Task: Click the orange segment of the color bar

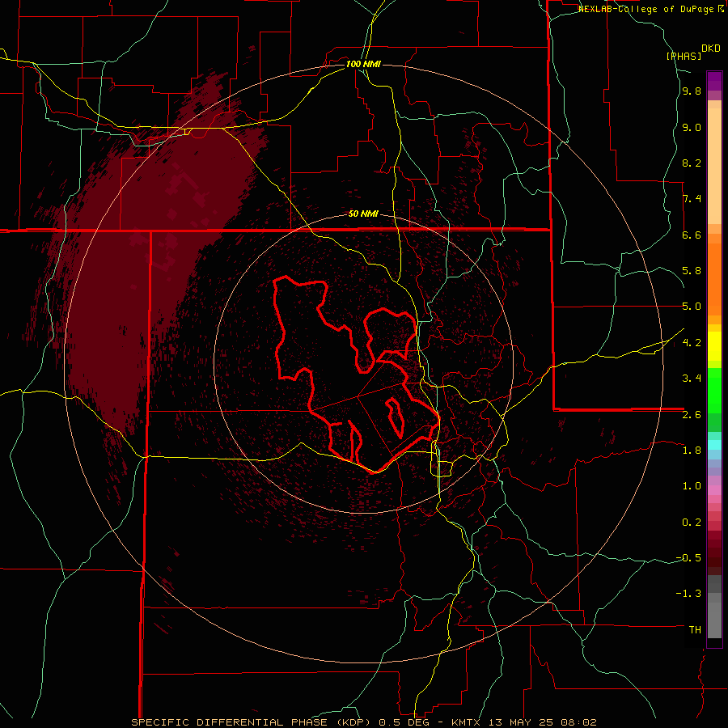Action: pos(714,278)
